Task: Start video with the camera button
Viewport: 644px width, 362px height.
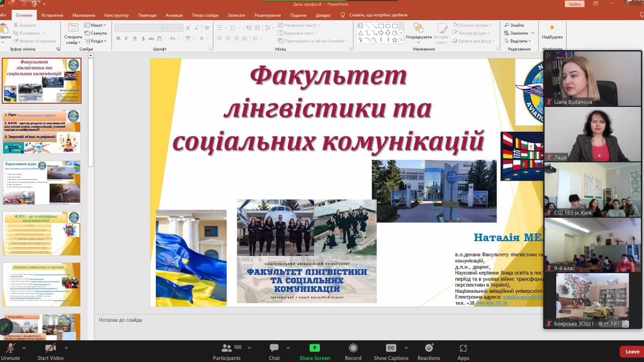Action: click(x=50, y=349)
